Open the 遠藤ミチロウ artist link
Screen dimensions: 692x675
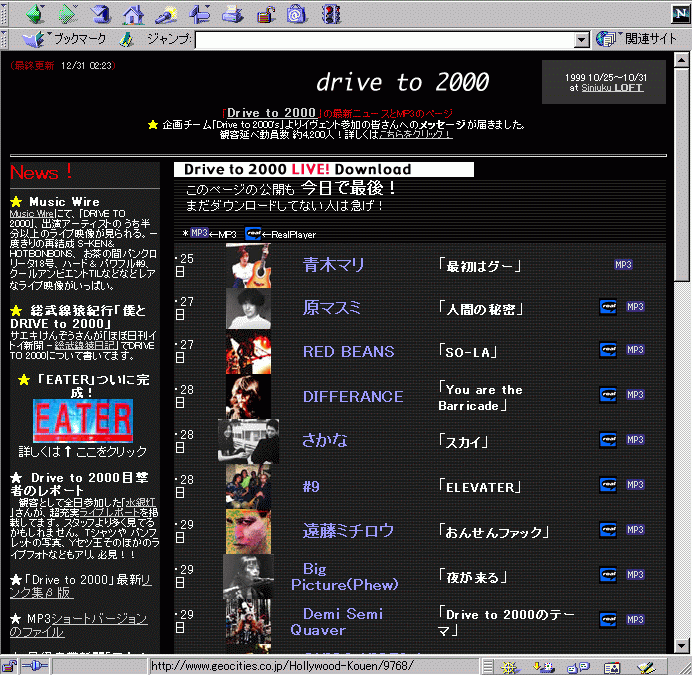click(x=348, y=531)
